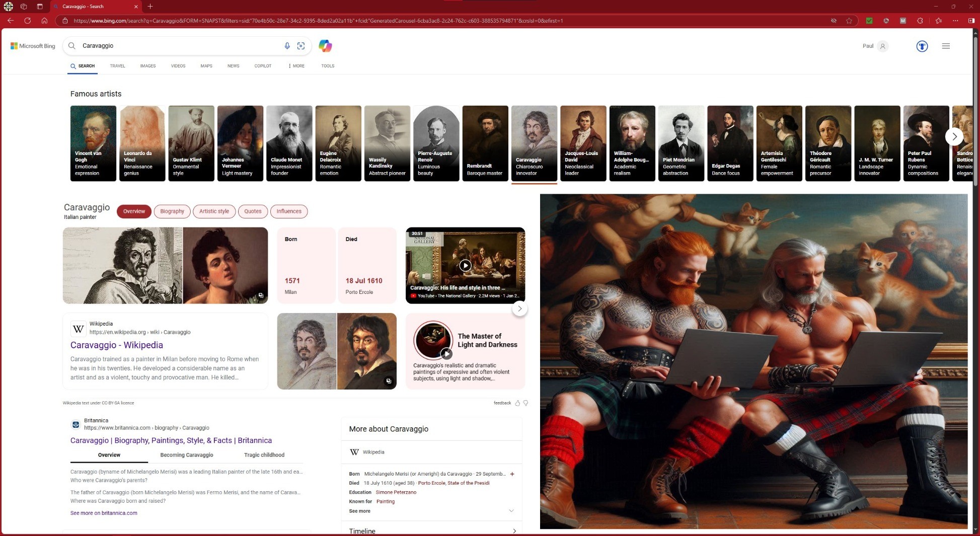Open image gallery icon on sketch portraits
This screenshot has height=536, width=980.
point(261,295)
